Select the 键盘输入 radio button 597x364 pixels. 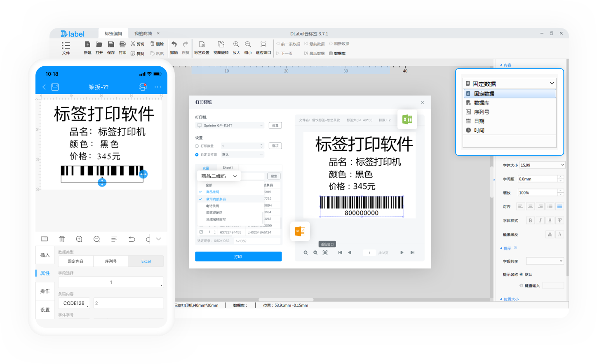coord(521,285)
